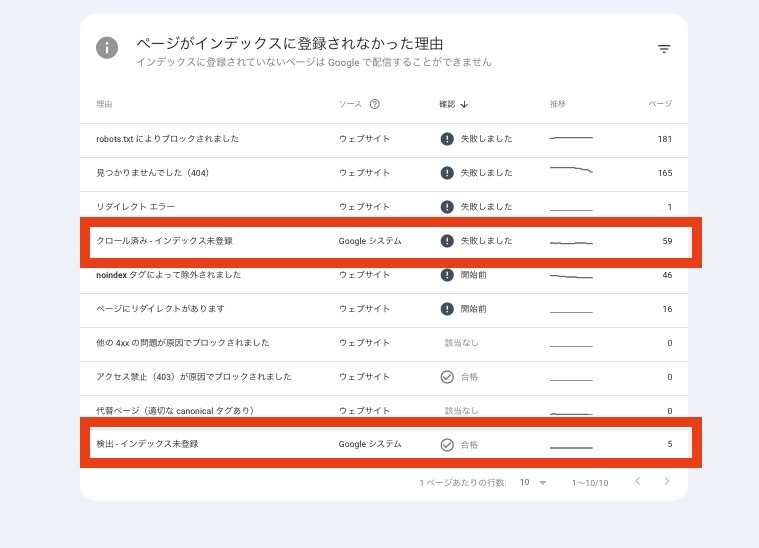This screenshot has width=759, height=548.
Task: Click the page count 181
Action: 665,139
